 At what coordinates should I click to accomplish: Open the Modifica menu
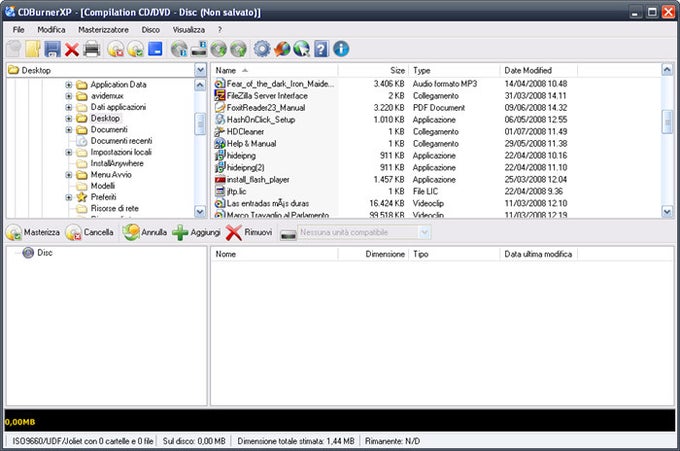pyautogui.click(x=51, y=29)
